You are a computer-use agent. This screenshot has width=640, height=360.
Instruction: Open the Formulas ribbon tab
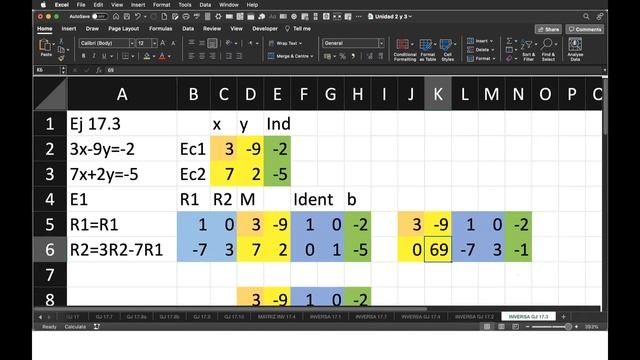tap(160, 29)
